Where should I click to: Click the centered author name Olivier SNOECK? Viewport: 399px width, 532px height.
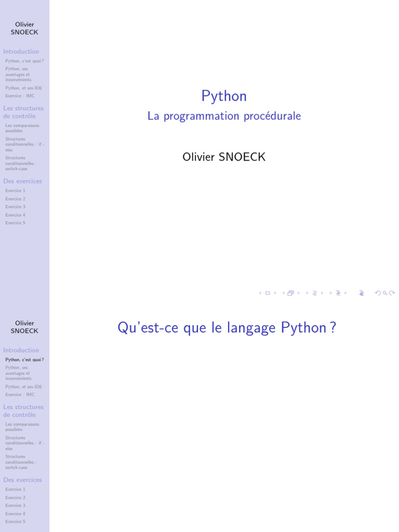224,157
